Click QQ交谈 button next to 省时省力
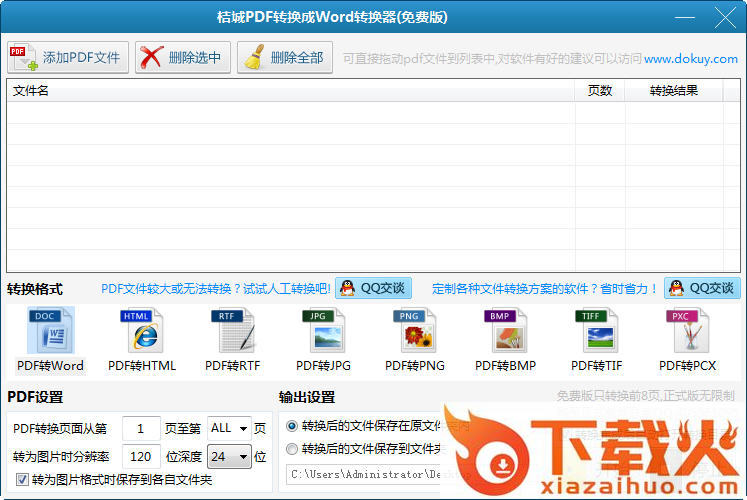The image size is (747, 500). tap(702, 288)
